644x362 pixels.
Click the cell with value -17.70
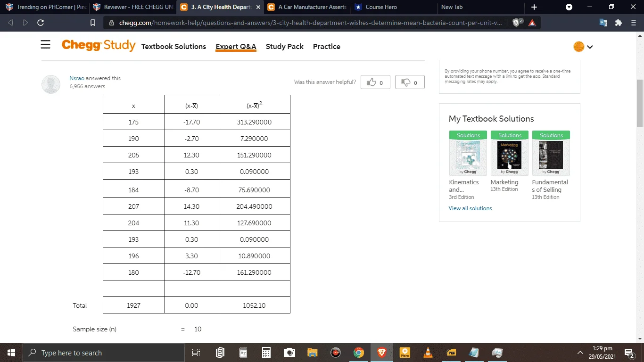point(191,122)
